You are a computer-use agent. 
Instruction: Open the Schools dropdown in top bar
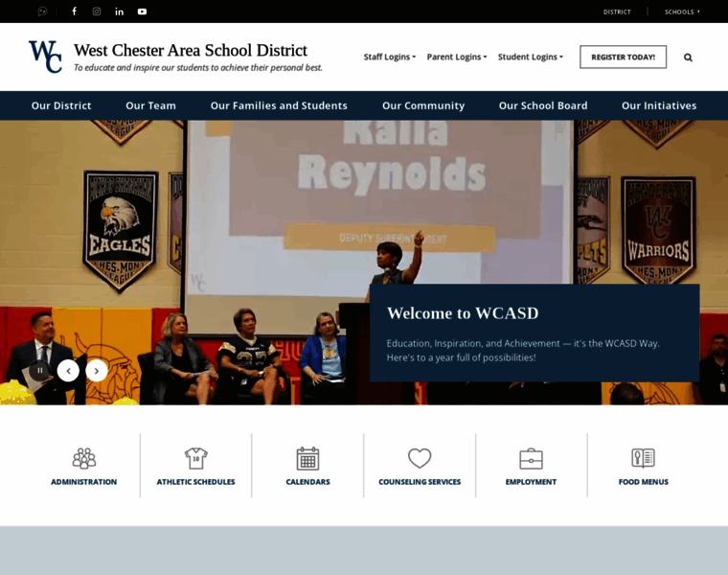(682, 11)
